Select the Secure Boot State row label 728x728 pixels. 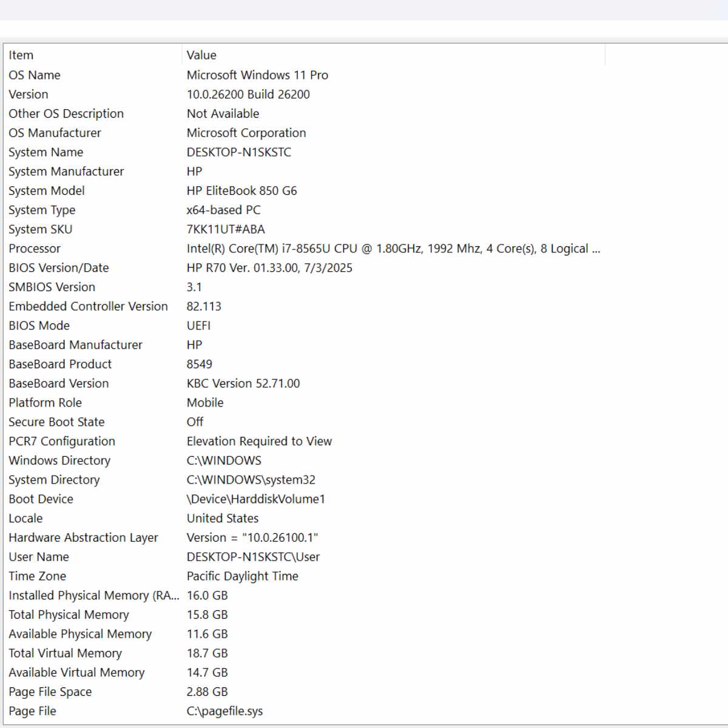[56, 422]
